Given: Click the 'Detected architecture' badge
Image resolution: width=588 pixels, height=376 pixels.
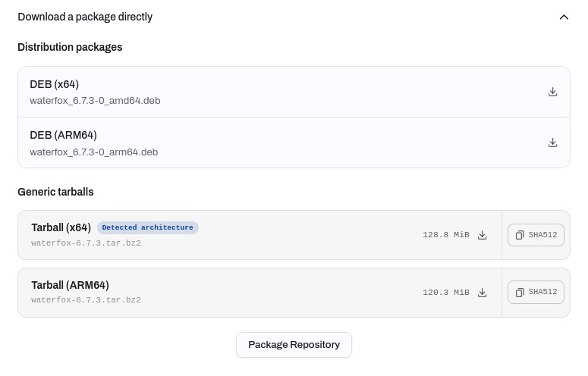Looking at the screenshot, I should tap(148, 227).
